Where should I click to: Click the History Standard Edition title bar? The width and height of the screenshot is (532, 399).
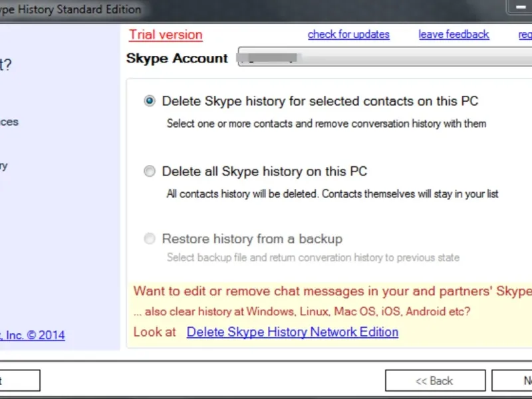(73, 9)
